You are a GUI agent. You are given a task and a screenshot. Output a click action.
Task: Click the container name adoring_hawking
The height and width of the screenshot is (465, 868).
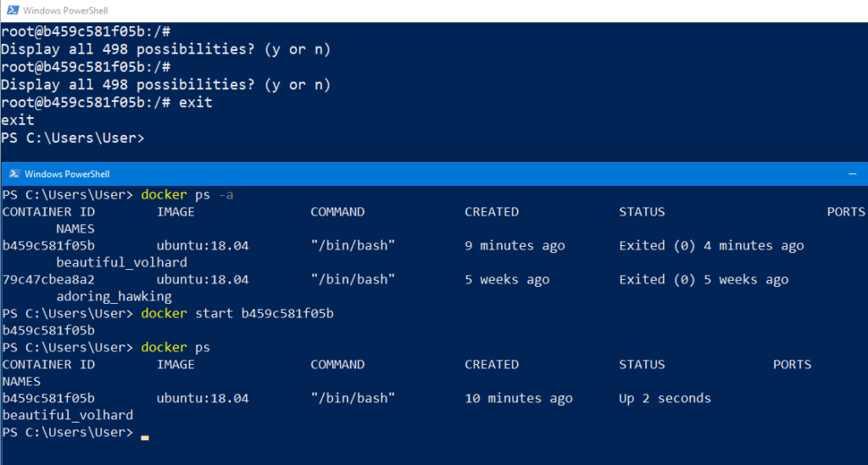114,297
